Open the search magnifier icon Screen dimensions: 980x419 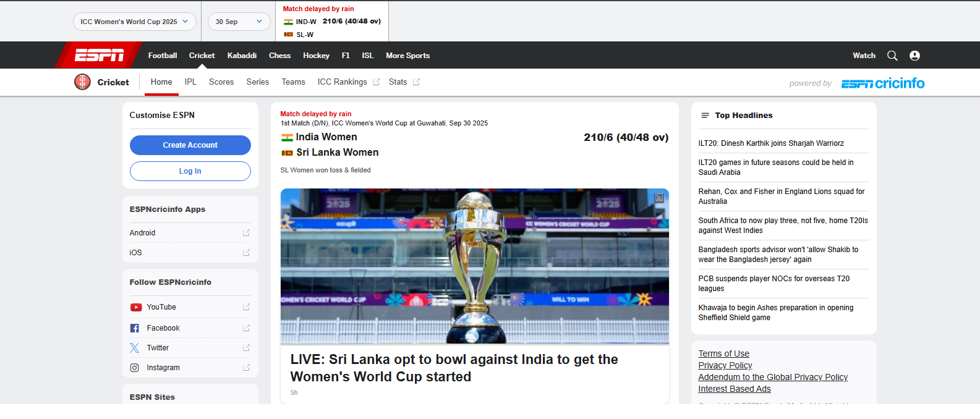pos(892,56)
